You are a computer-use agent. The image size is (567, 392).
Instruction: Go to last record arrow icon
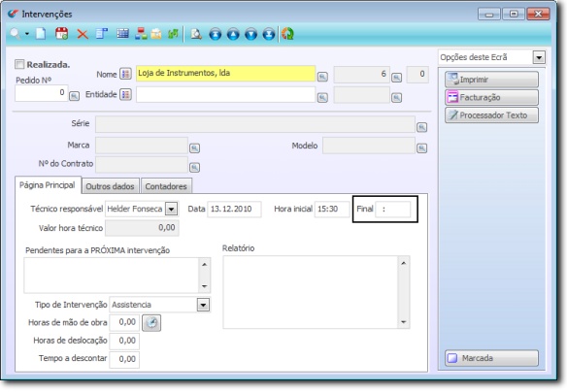coord(269,34)
